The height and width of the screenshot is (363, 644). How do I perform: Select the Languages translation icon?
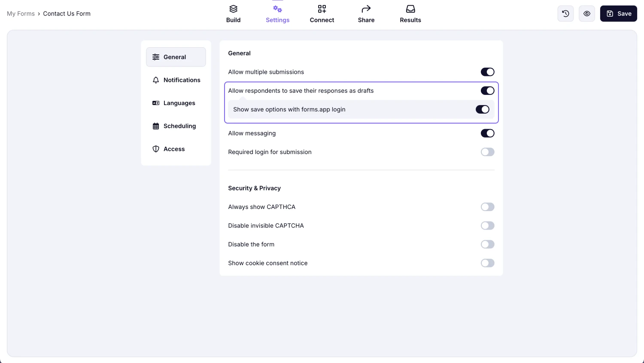click(155, 103)
